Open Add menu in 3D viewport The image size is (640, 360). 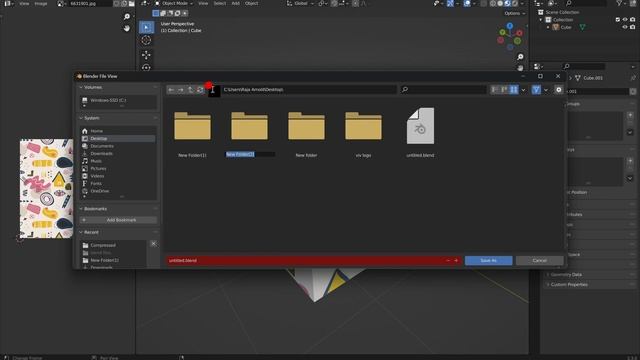point(236,3)
